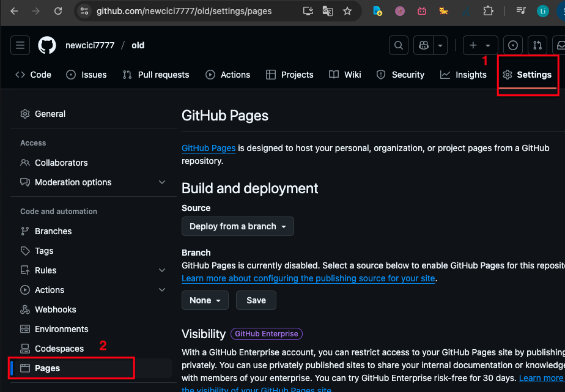Viewport: 565px width, 392px height.
Task: Go to GitHub home via Octocat logo
Action: (x=47, y=45)
